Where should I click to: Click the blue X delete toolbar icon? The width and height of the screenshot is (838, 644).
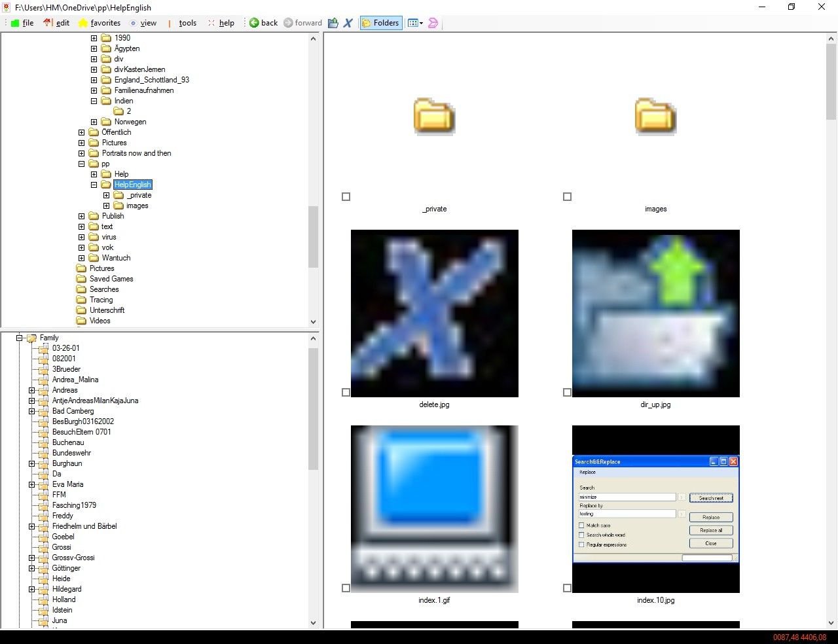[348, 22]
